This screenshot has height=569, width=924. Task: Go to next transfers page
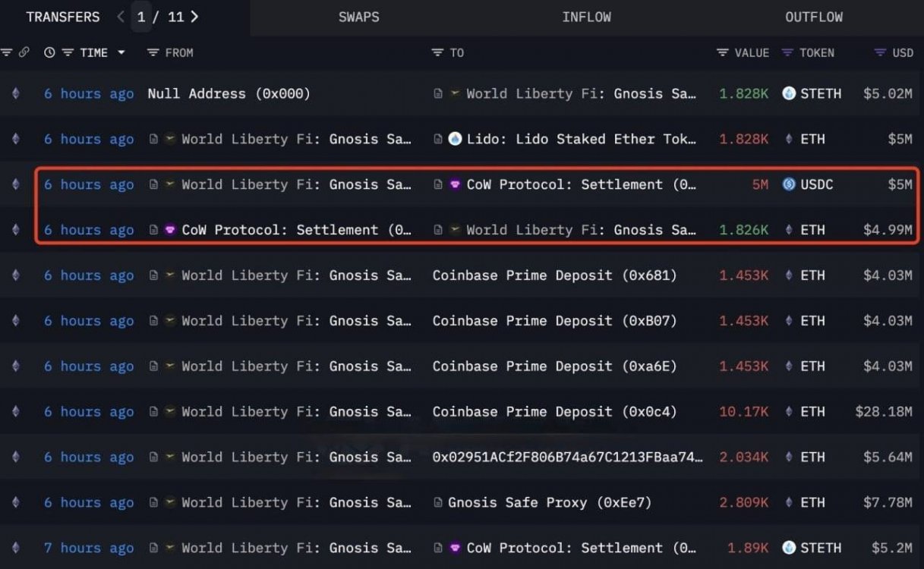pyautogui.click(x=194, y=17)
